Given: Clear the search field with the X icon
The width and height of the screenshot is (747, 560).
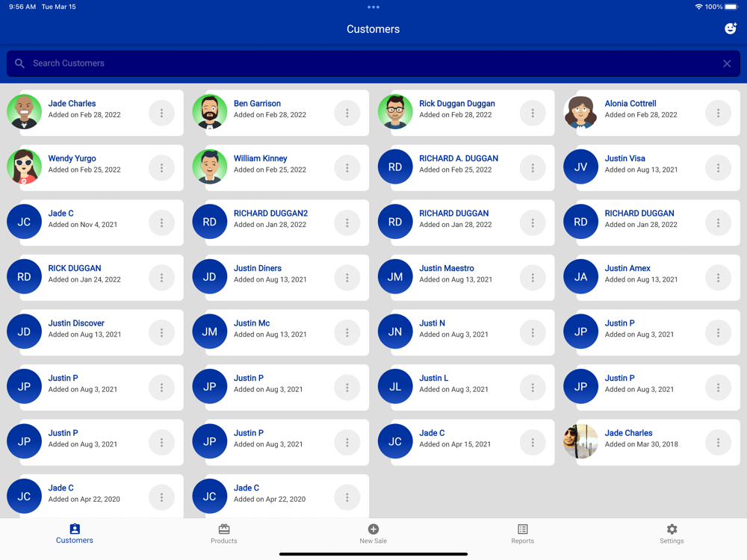Looking at the screenshot, I should [x=727, y=63].
